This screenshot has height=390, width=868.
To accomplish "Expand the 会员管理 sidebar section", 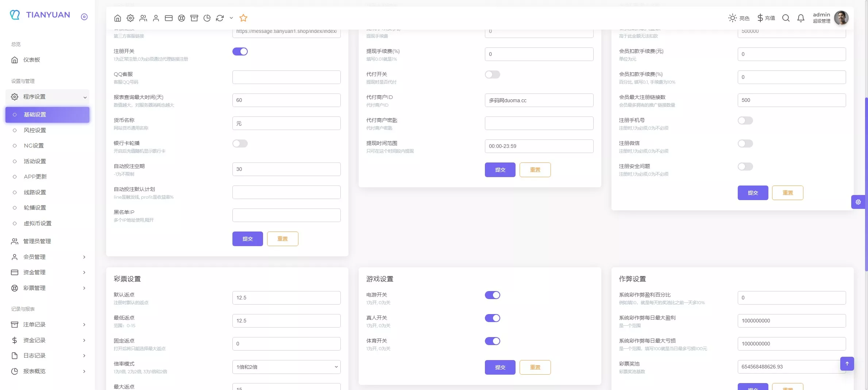I will pos(47,257).
